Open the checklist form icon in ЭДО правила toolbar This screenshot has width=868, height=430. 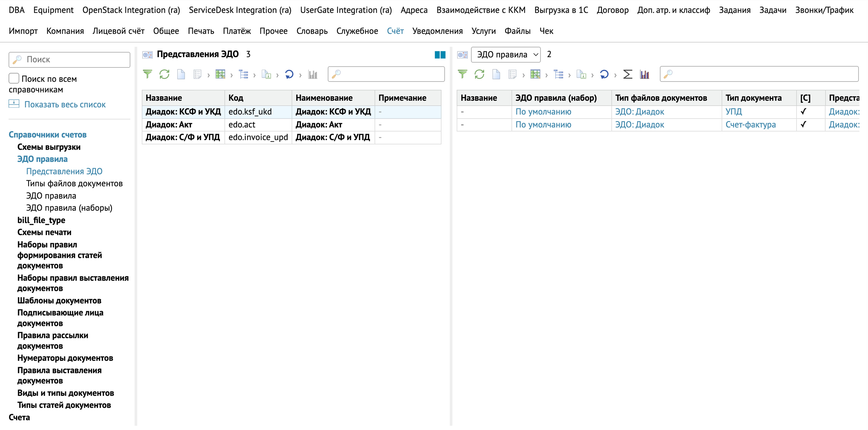tap(513, 74)
